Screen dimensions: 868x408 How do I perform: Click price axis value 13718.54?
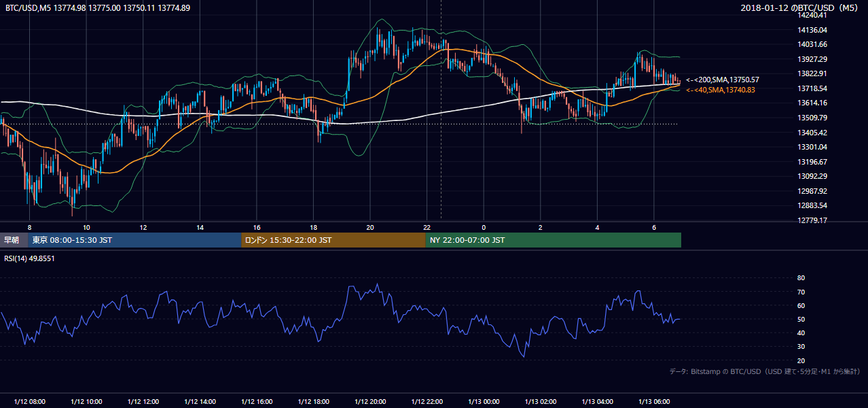pyautogui.click(x=812, y=88)
